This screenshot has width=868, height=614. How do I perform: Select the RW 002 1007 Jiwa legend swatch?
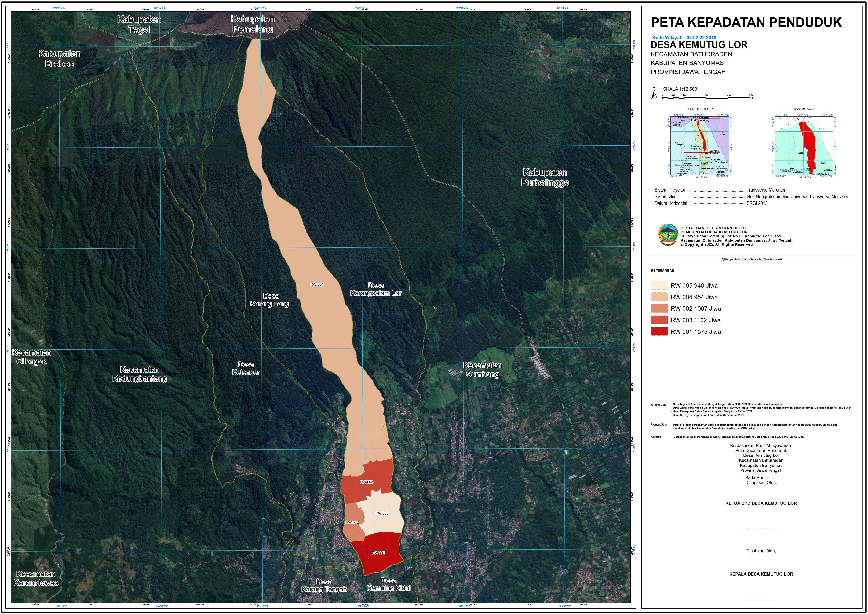659,309
